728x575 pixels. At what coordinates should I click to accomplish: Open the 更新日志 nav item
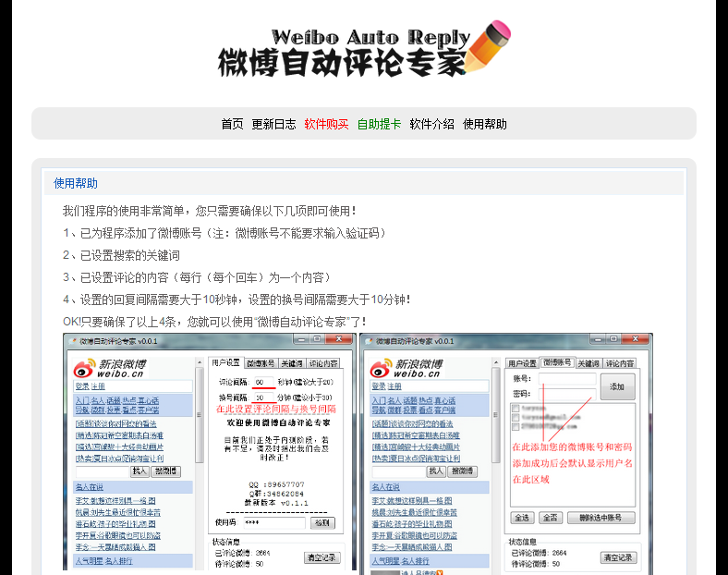click(x=273, y=124)
